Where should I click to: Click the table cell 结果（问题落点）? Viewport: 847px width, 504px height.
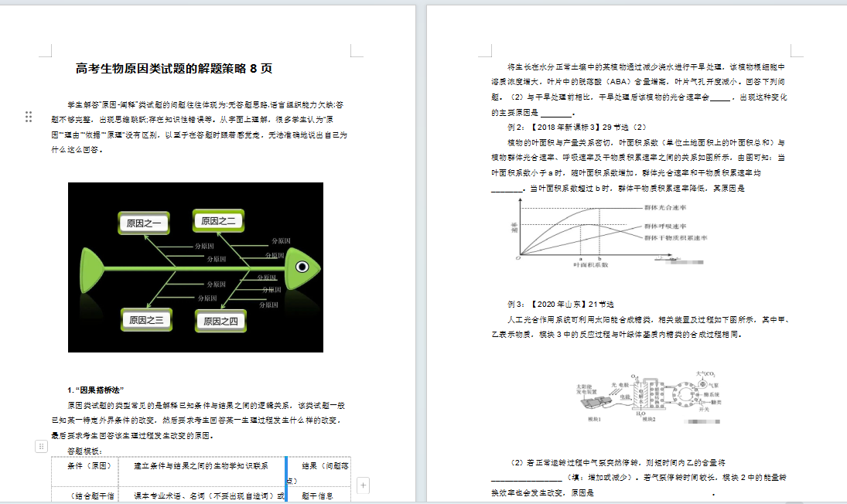click(x=318, y=473)
